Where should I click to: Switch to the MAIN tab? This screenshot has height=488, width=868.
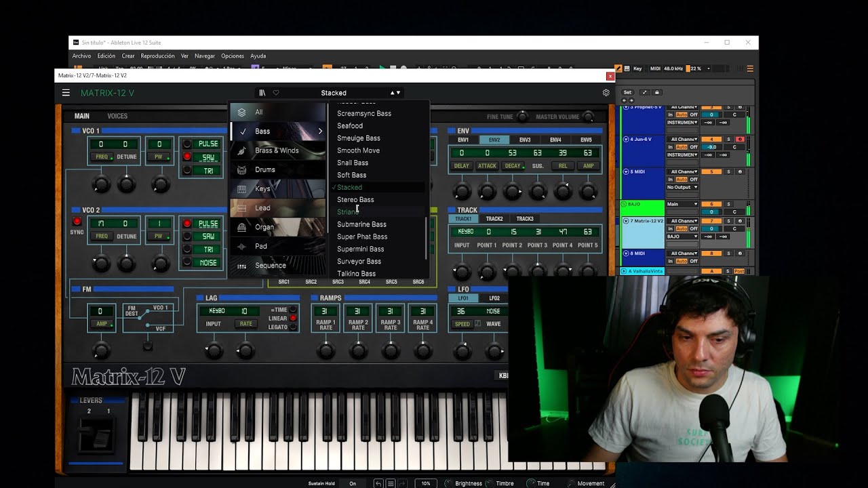[82, 116]
